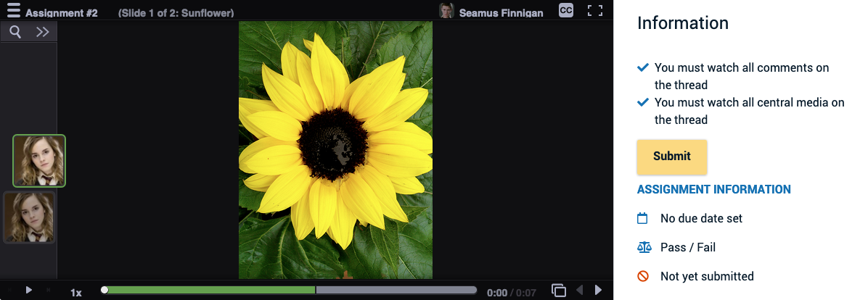The image size is (868, 300).
Task: Select the first comment thumbnail with green border
Action: point(39,161)
